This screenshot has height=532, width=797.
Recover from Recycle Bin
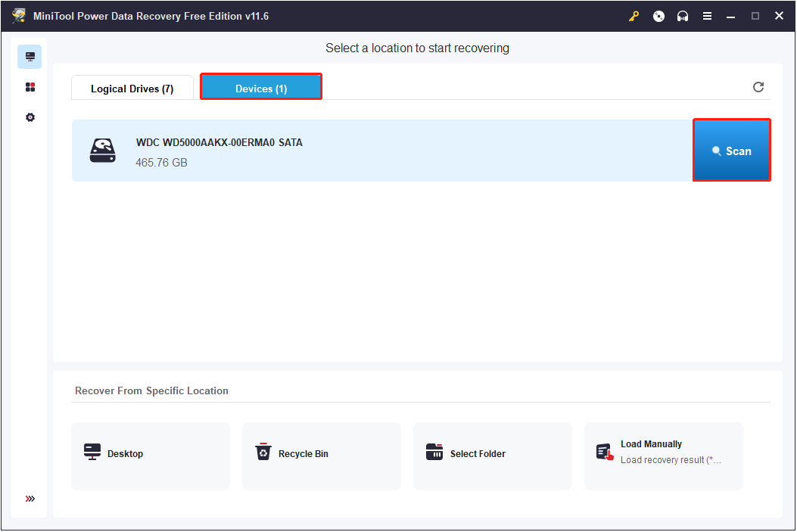click(321, 456)
